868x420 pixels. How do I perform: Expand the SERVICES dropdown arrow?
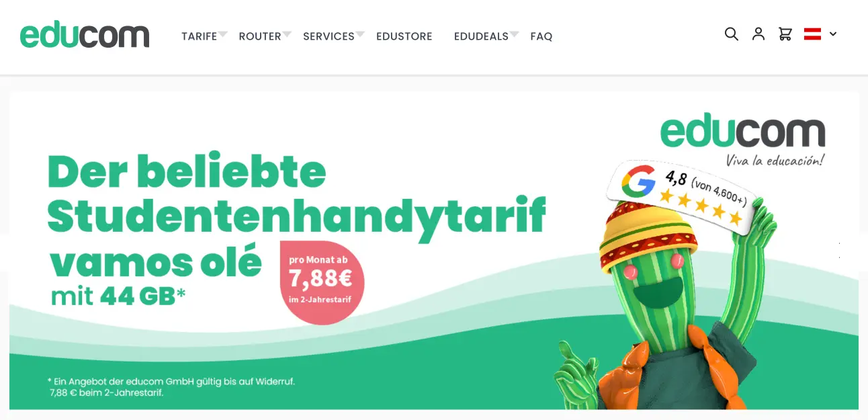tap(360, 34)
